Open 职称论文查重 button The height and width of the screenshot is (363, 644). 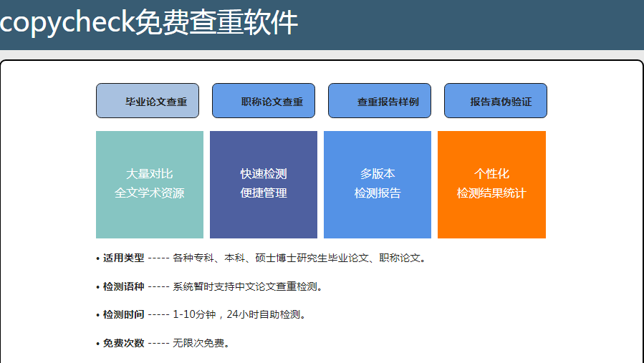pos(264,101)
